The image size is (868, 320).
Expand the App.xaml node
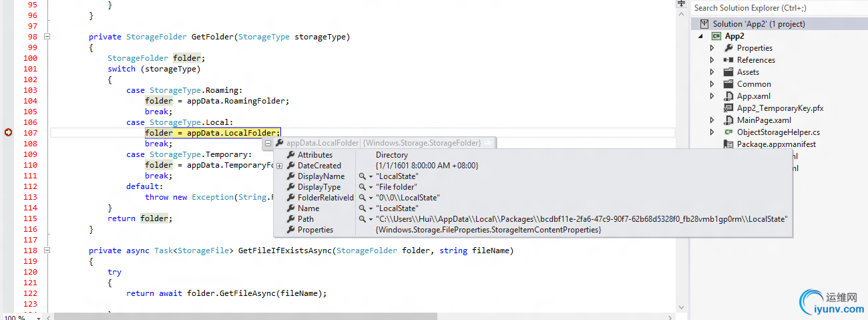click(712, 96)
